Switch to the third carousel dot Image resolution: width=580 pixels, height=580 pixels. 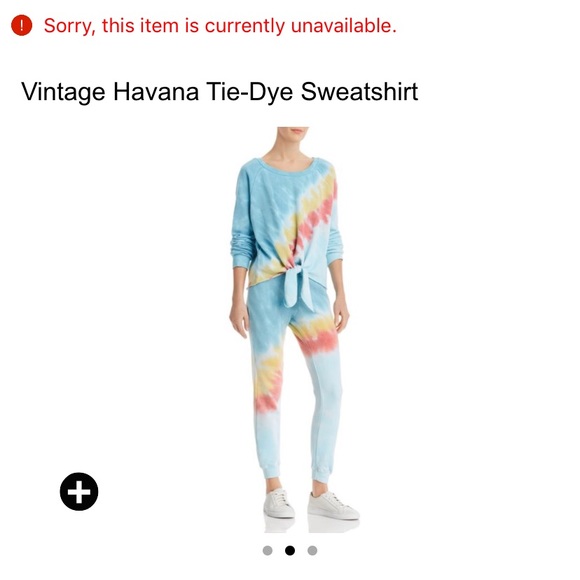pyautogui.click(x=312, y=551)
